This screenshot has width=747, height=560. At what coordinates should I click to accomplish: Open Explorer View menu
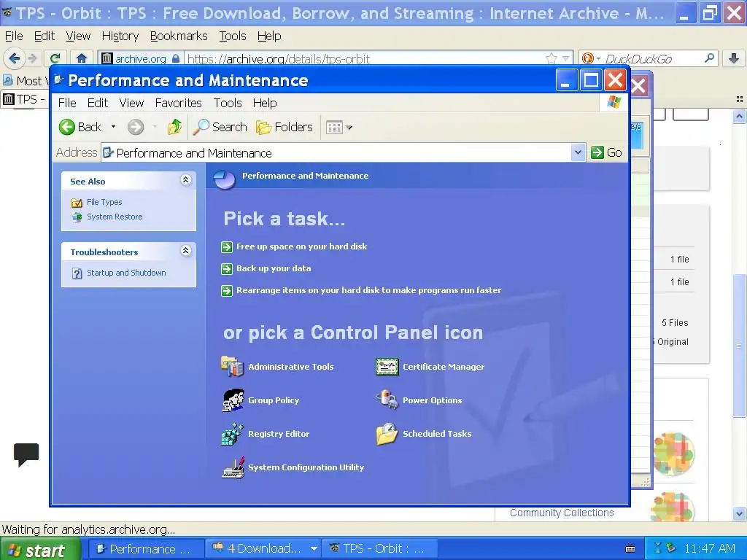131,103
